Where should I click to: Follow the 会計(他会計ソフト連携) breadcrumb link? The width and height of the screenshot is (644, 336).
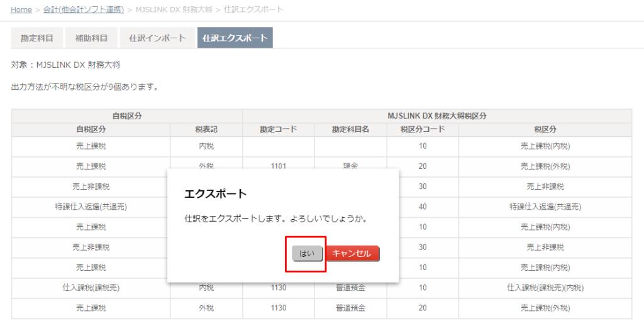84,9
